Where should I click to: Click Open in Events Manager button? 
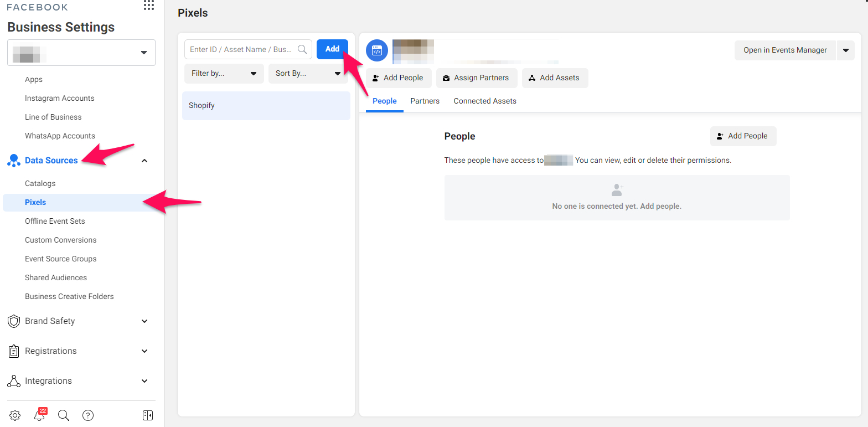(785, 50)
